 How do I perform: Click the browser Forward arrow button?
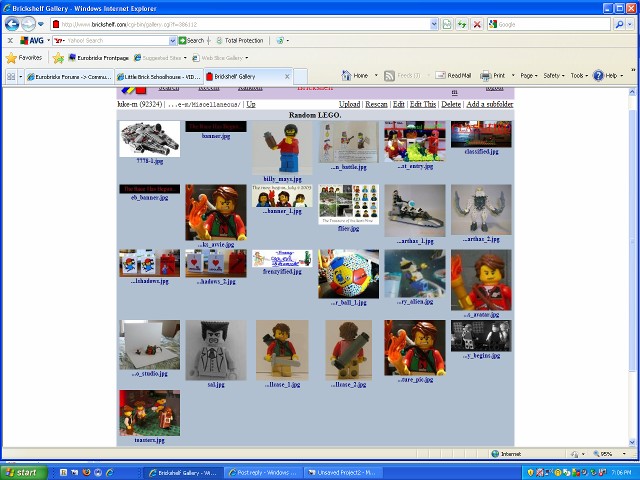tap(28, 24)
